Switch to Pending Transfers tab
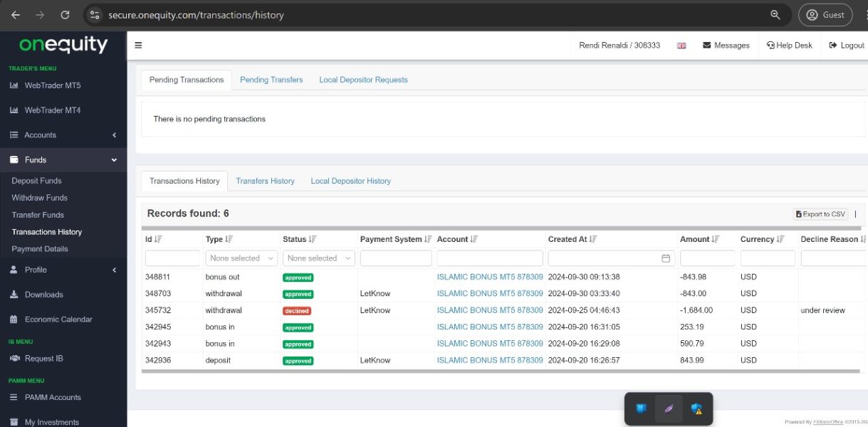868x427 pixels. (271, 80)
